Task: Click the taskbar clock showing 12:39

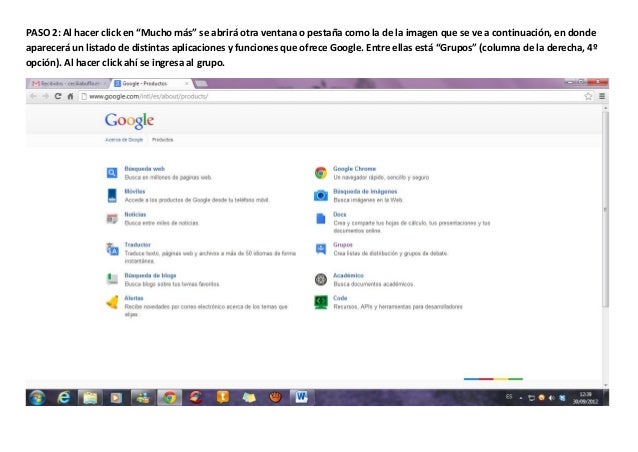Action: click(585, 398)
